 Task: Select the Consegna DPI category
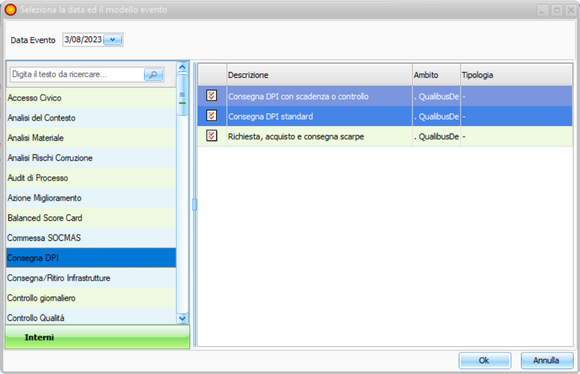(91, 257)
